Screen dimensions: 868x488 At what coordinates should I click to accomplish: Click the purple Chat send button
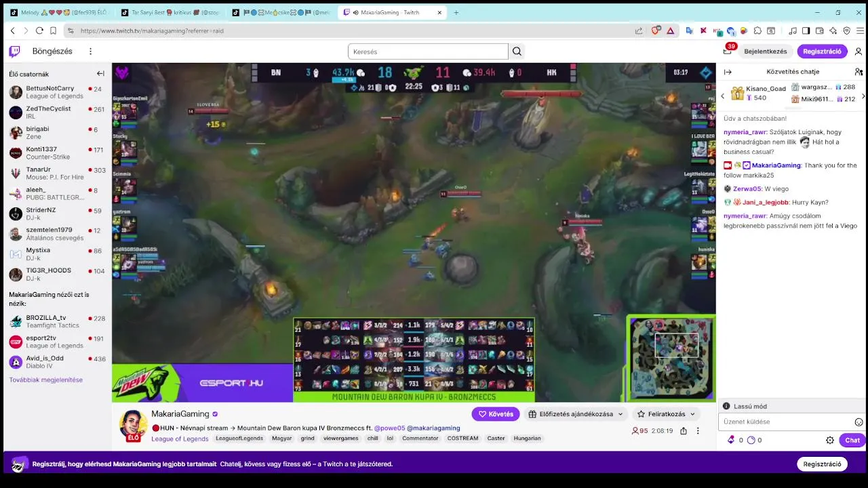pos(852,440)
